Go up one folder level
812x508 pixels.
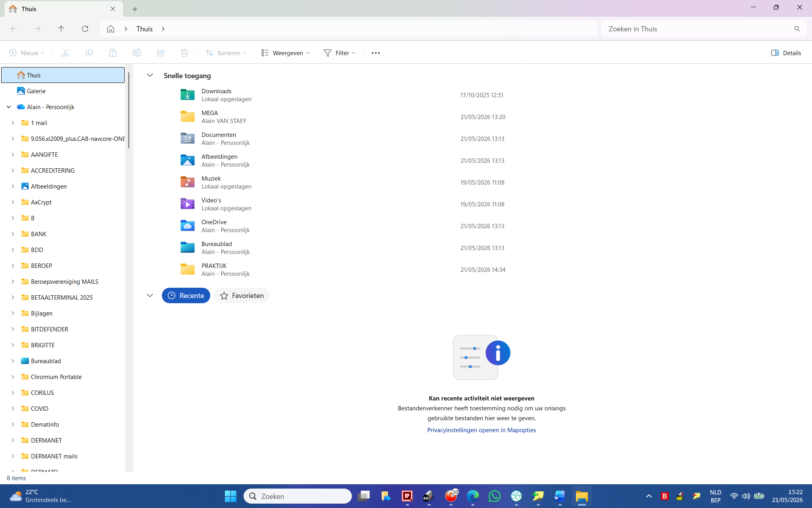tap(61, 29)
